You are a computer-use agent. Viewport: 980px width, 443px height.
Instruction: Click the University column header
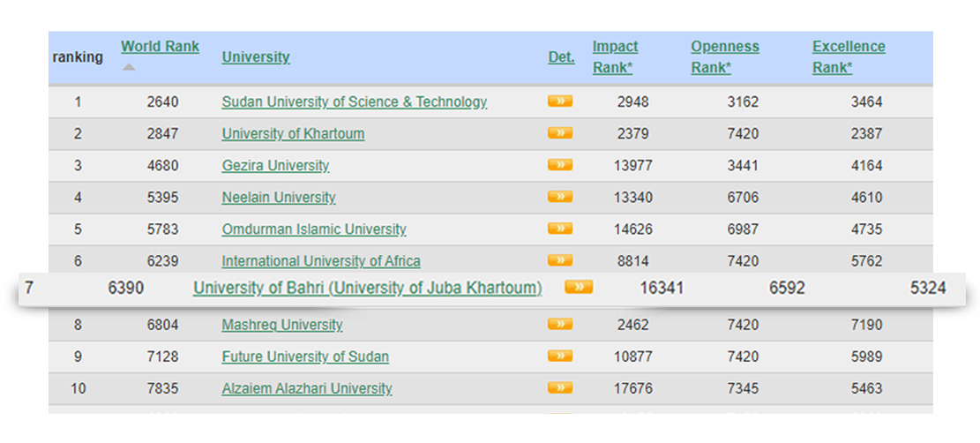[256, 57]
